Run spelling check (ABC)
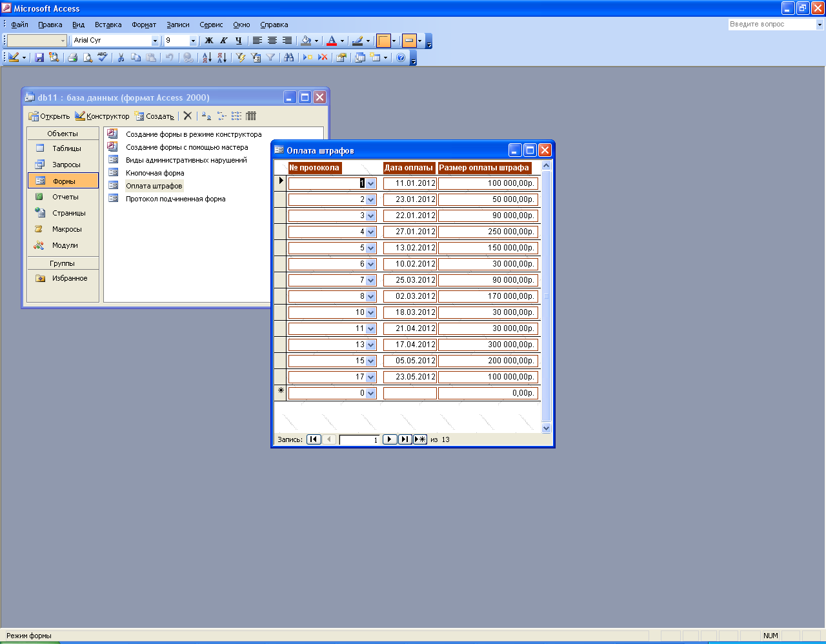Image resolution: width=826 pixels, height=644 pixels. click(x=102, y=57)
